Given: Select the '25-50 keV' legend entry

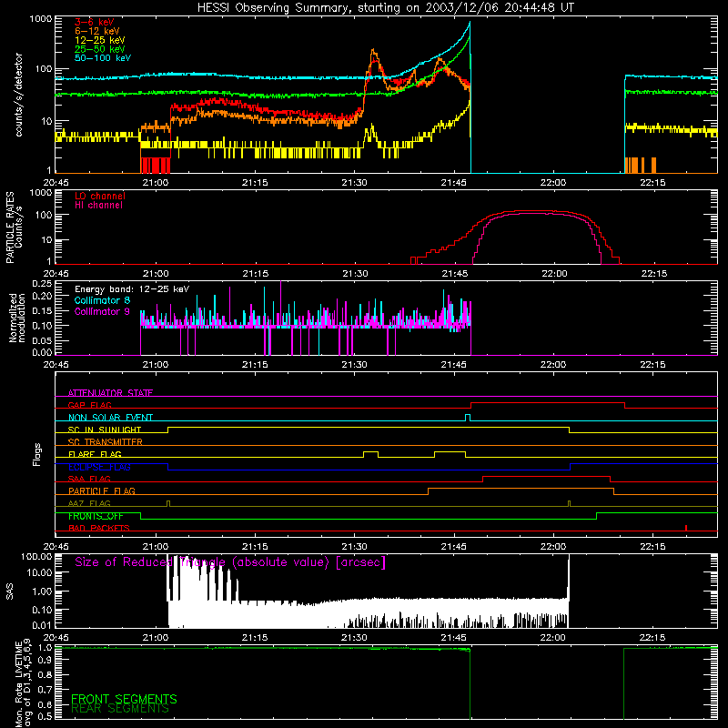Looking at the screenshot, I should [x=100, y=49].
